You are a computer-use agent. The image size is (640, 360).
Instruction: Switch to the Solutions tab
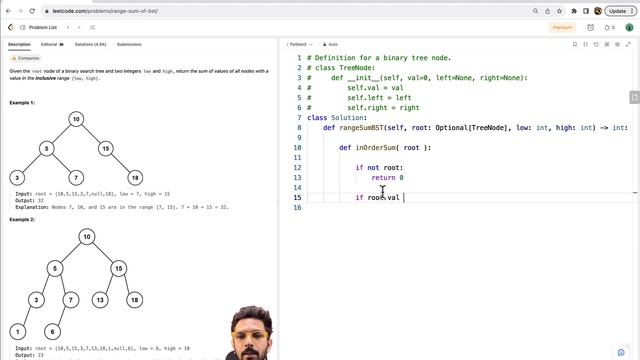click(x=90, y=44)
